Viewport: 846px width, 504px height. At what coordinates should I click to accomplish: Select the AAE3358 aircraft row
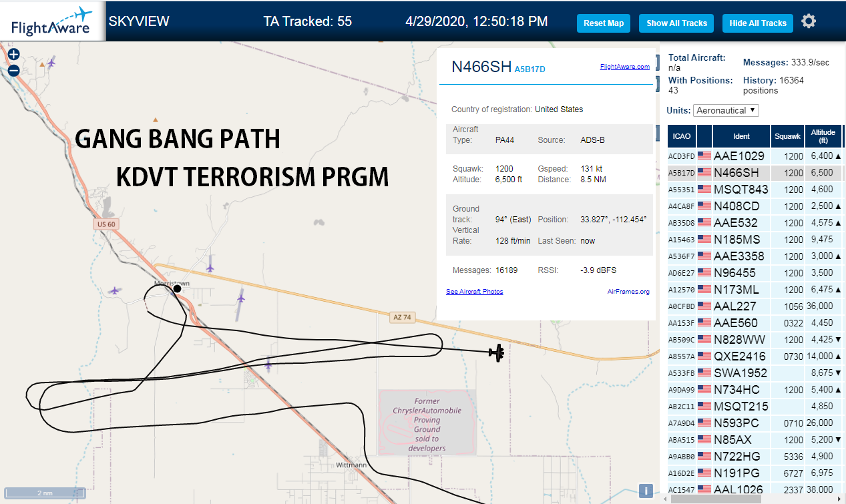click(754, 256)
